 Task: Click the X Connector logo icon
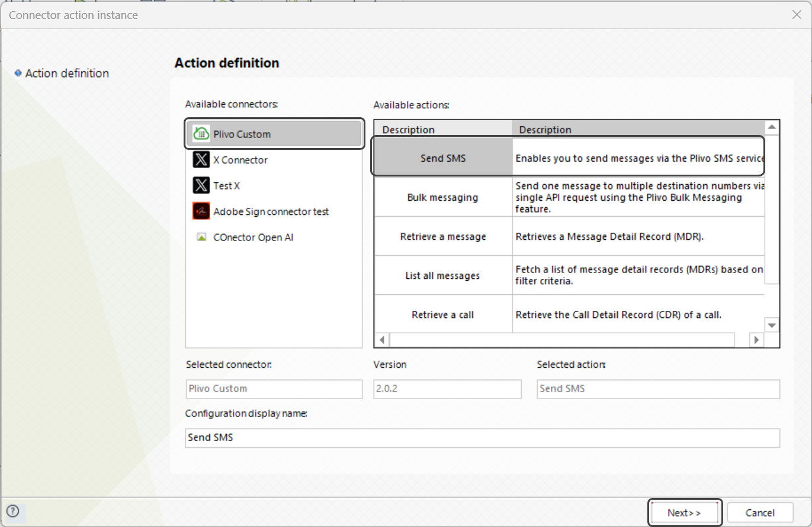click(201, 160)
